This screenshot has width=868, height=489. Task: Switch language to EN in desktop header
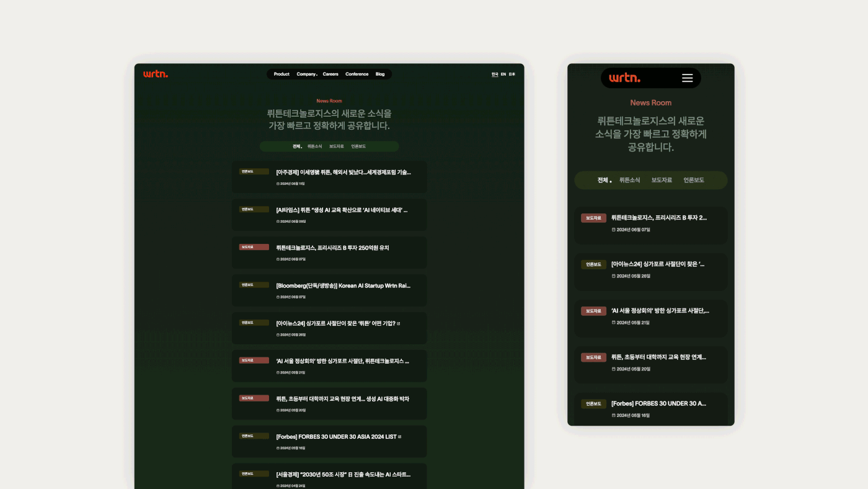[503, 74]
